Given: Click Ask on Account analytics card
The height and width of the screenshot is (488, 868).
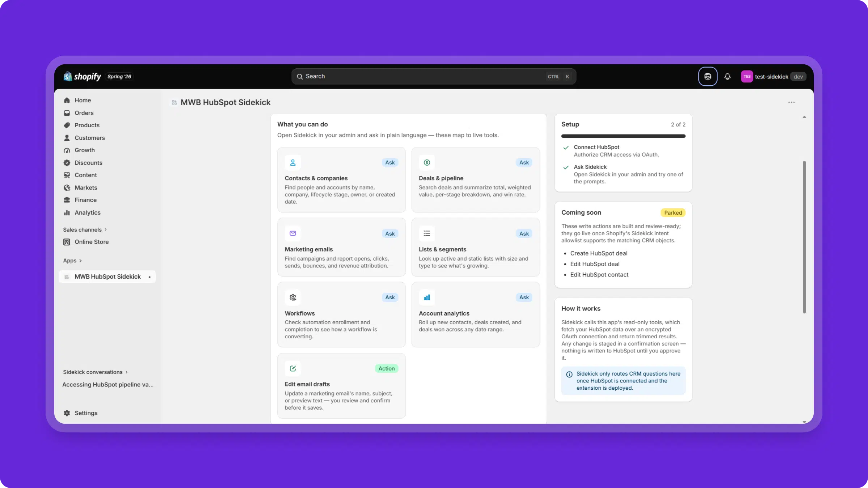Looking at the screenshot, I should point(524,297).
